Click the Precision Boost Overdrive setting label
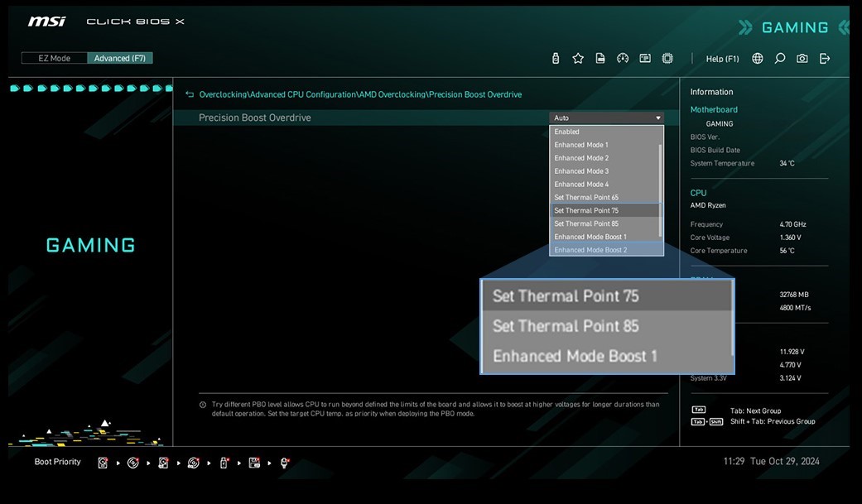The image size is (862, 504). [x=254, y=118]
